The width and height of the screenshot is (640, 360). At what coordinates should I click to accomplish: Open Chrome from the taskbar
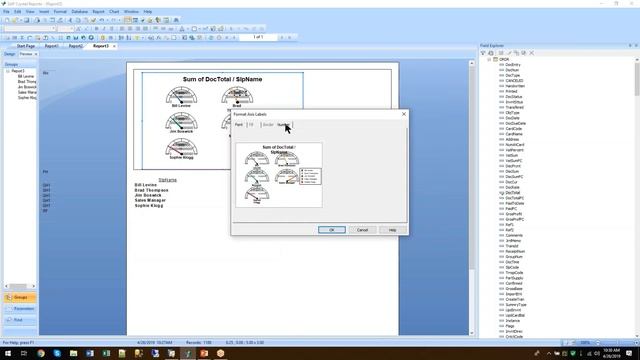point(41,353)
